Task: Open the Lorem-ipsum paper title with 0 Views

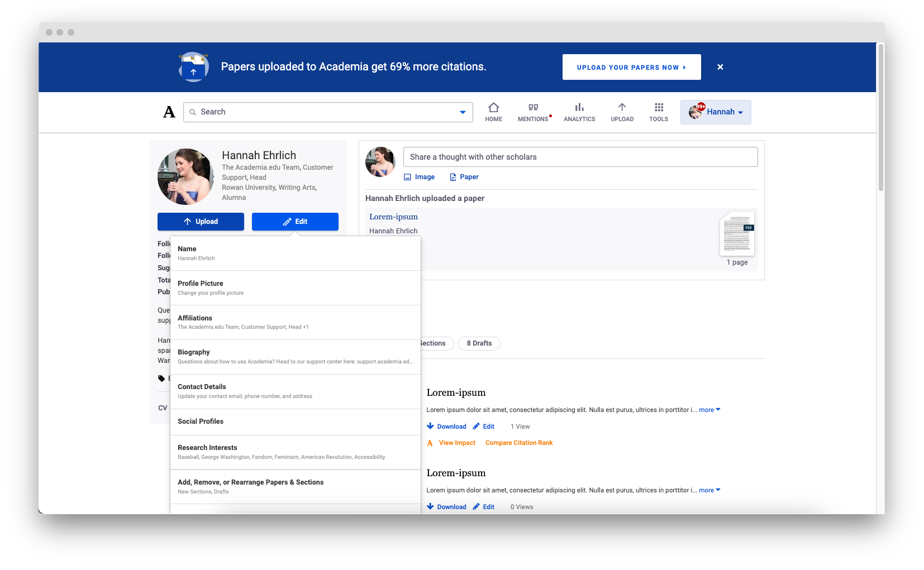Action: 456,473
